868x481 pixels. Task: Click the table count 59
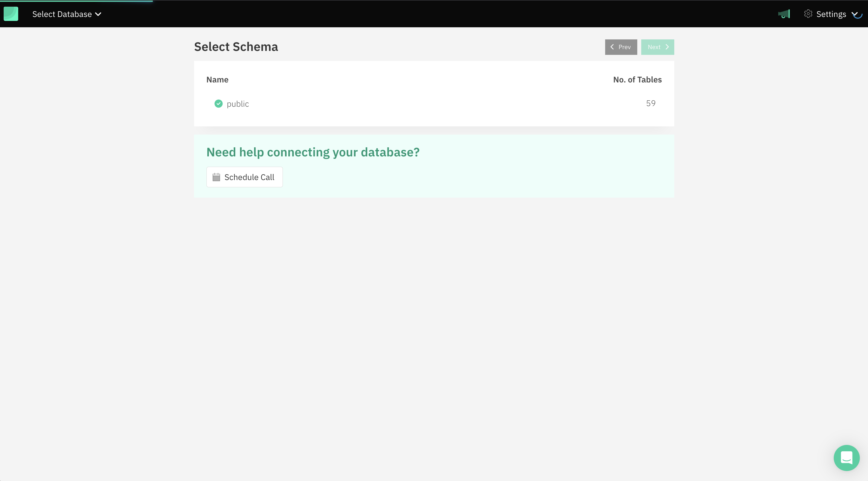click(x=651, y=103)
